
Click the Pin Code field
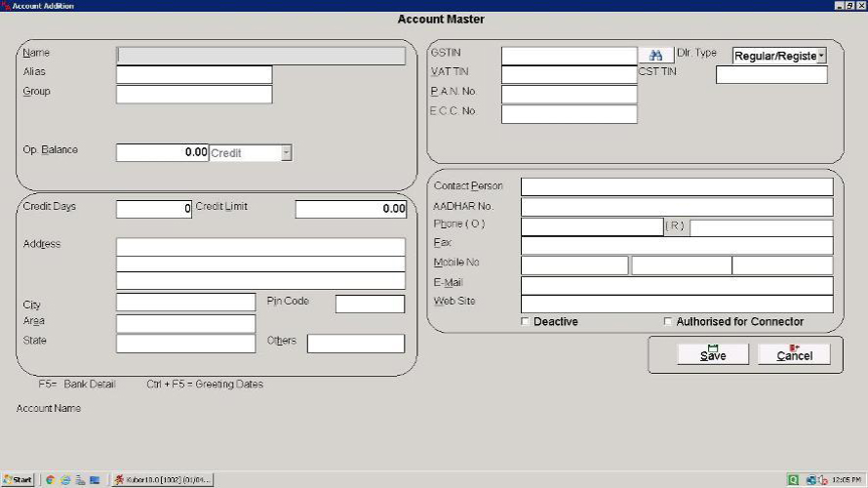click(x=370, y=305)
